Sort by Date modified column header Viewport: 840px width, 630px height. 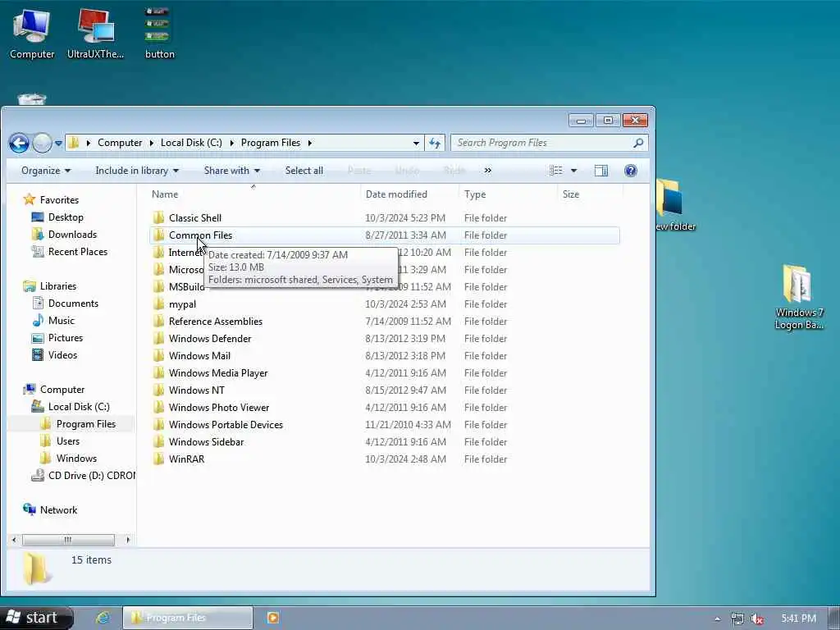pyautogui.click(x=396, y=194)
